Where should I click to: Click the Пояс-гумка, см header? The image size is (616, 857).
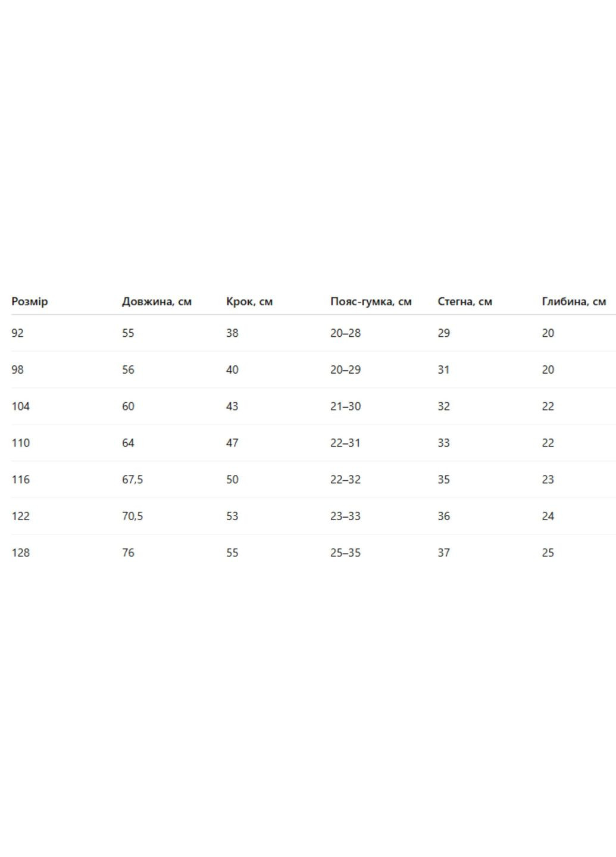tap(371, 301)
